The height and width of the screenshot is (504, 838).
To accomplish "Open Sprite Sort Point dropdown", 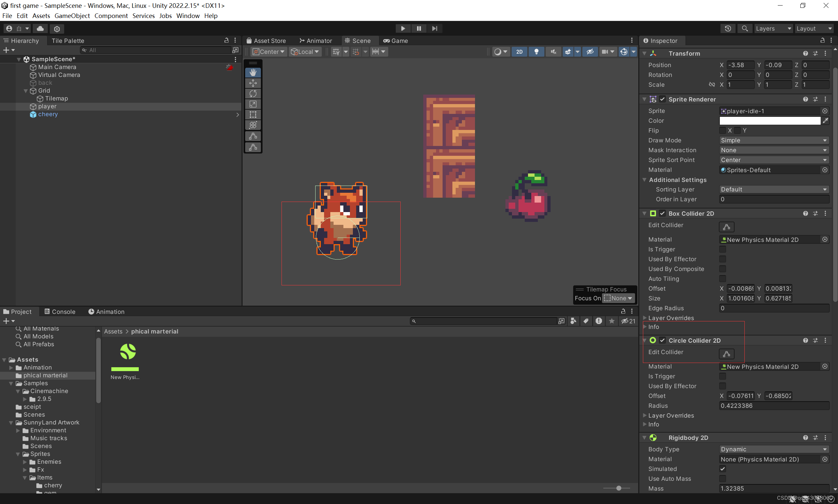I will click(774, 160).
